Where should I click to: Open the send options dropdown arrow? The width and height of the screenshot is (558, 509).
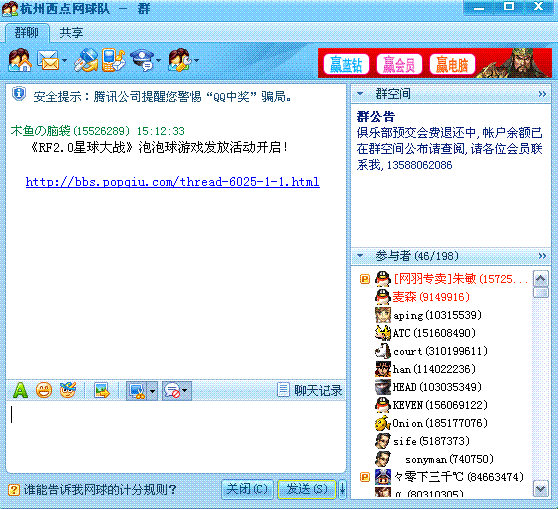342,489
